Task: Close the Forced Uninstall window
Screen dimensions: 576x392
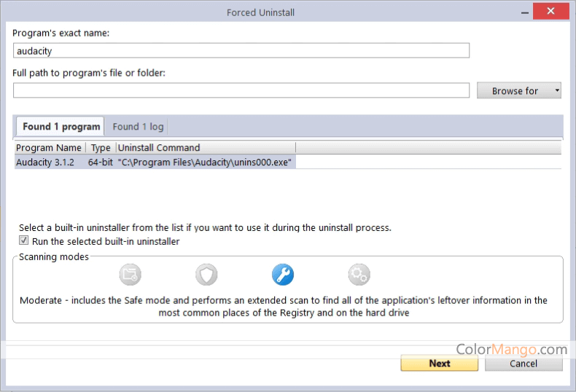Action: pos(550,11)
